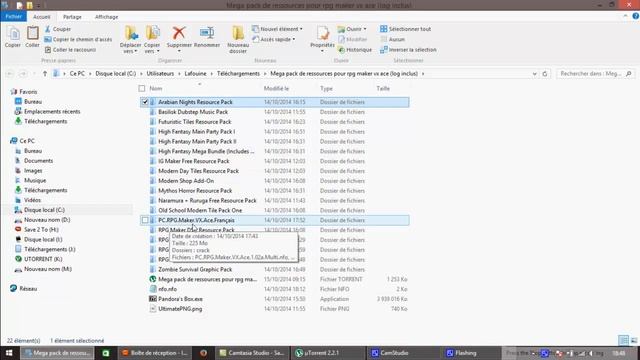Select the Basilisk Dubstep Music Pack folder
This screenshot has height=360, width=640.
coord(193,112)
